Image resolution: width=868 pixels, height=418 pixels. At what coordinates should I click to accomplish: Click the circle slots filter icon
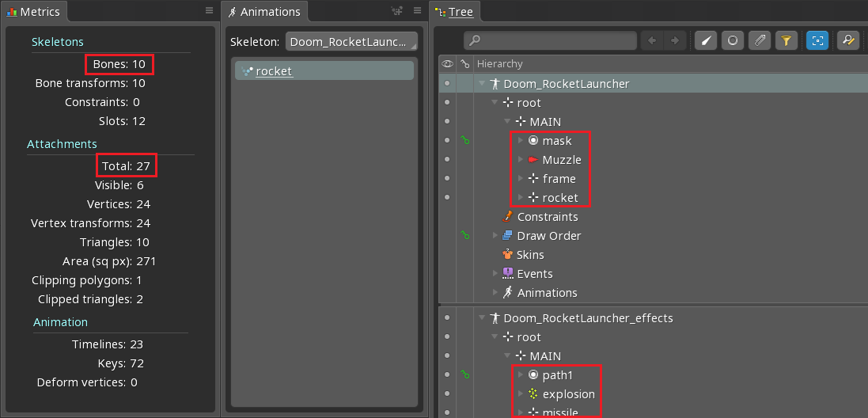[x=732, y=40]
